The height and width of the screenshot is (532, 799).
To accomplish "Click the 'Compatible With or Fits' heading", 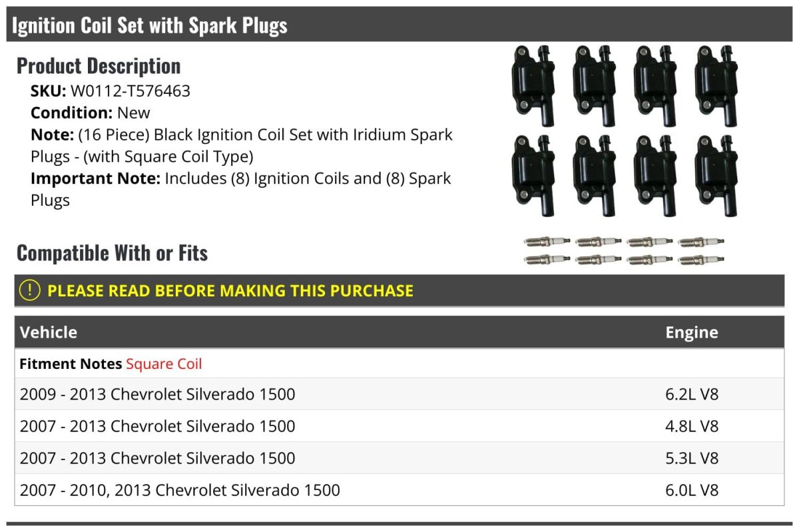I will [x=112, y=253].
